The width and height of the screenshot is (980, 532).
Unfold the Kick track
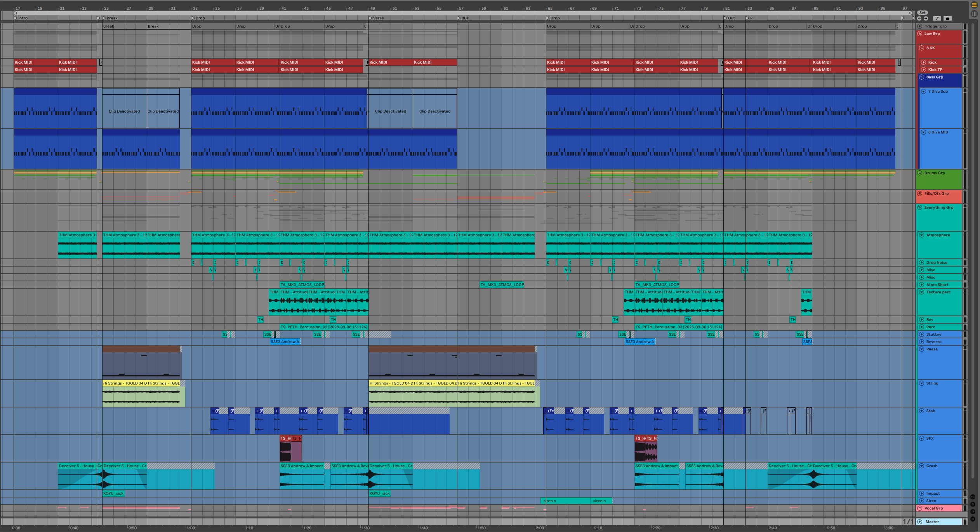(x=923, y=62)
